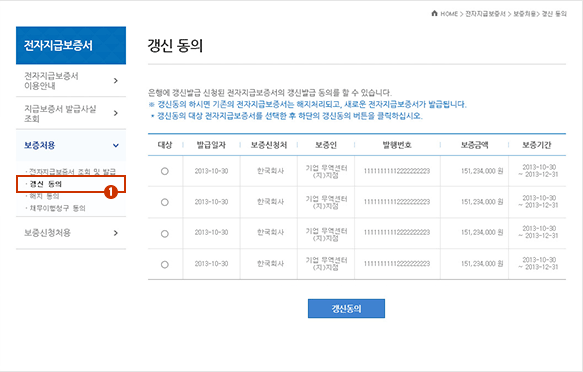This screenshot has height=372, width=583.
Task: Click the 보증기간 column header
Action: (537, 145)
